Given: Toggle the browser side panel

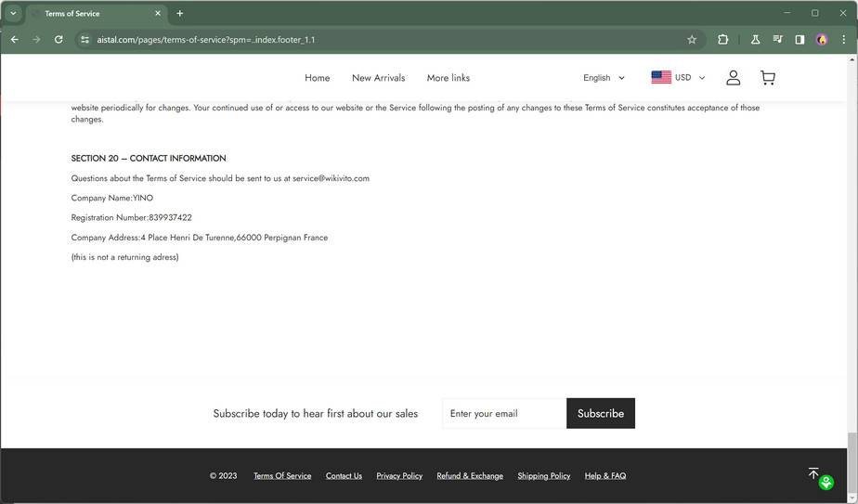Looking at the screenshot, I should coord(799,39).
